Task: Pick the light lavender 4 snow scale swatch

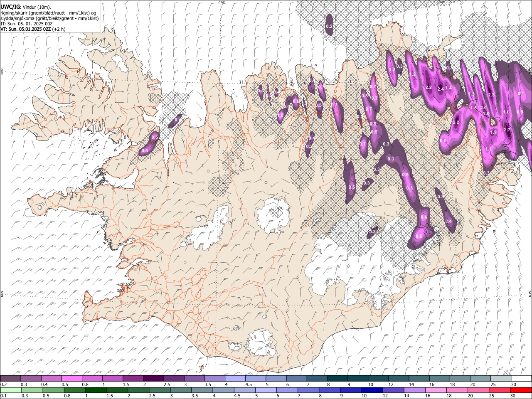Action: coord(235,378)
